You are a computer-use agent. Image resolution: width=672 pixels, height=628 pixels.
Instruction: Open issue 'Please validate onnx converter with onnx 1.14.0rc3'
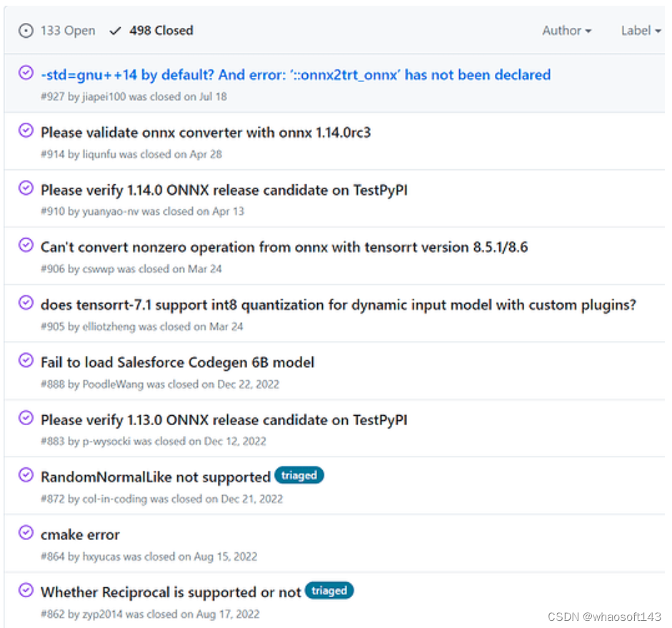coord(206,132)
